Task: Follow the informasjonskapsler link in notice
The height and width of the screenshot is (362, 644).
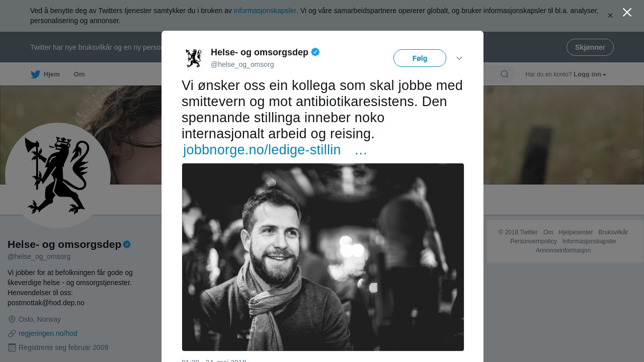Action: (265, 11)
